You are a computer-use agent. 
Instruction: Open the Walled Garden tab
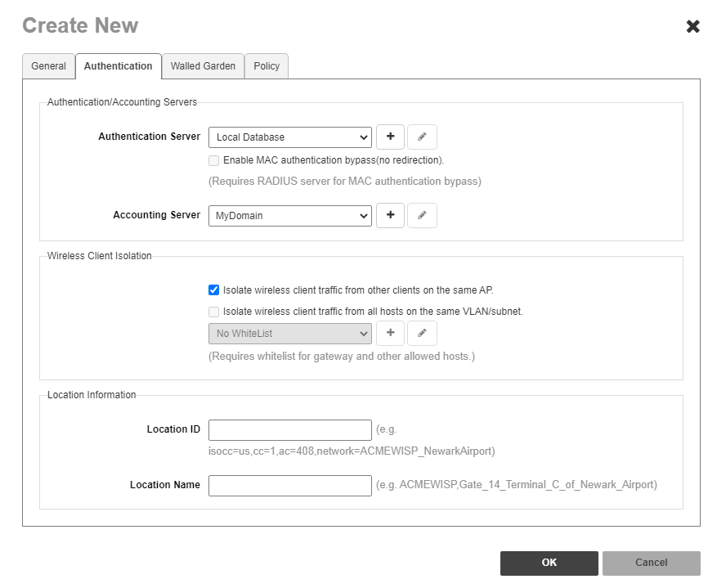[203, 66]
